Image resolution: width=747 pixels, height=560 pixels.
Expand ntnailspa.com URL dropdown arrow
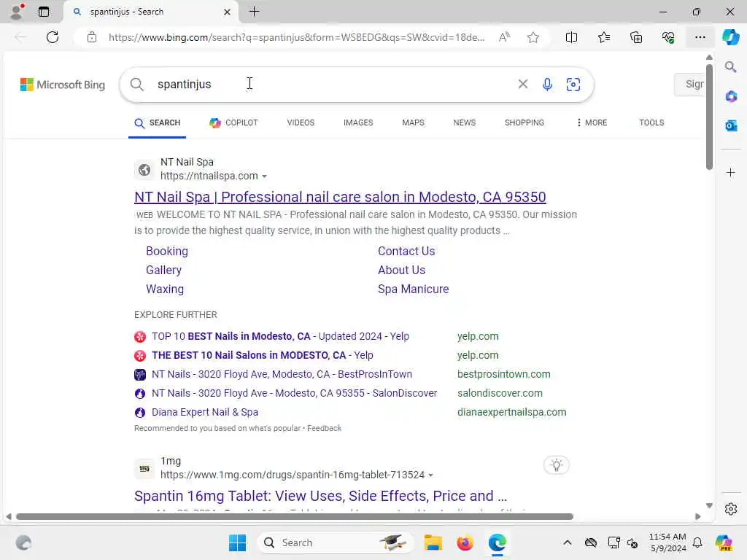(264, 176)
